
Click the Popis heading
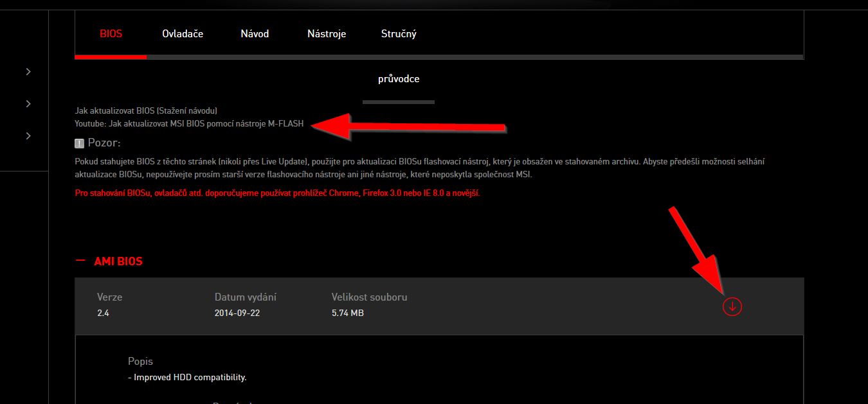tap(140, 362)
